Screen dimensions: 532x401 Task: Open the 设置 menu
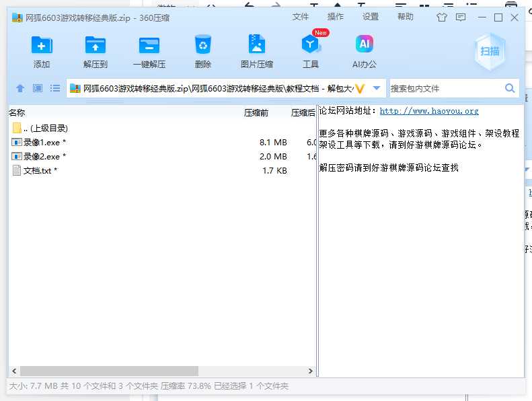(370, 17)
